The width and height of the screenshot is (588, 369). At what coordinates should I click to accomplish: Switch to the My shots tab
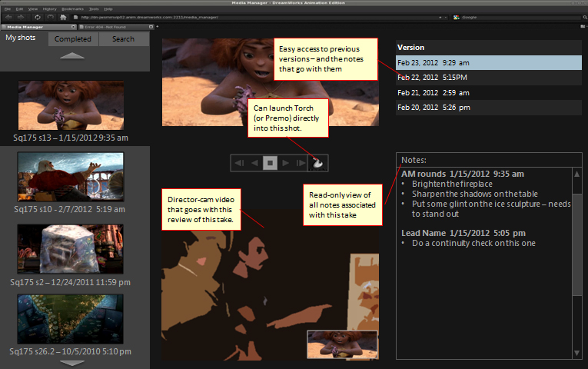tap(21, 38)
